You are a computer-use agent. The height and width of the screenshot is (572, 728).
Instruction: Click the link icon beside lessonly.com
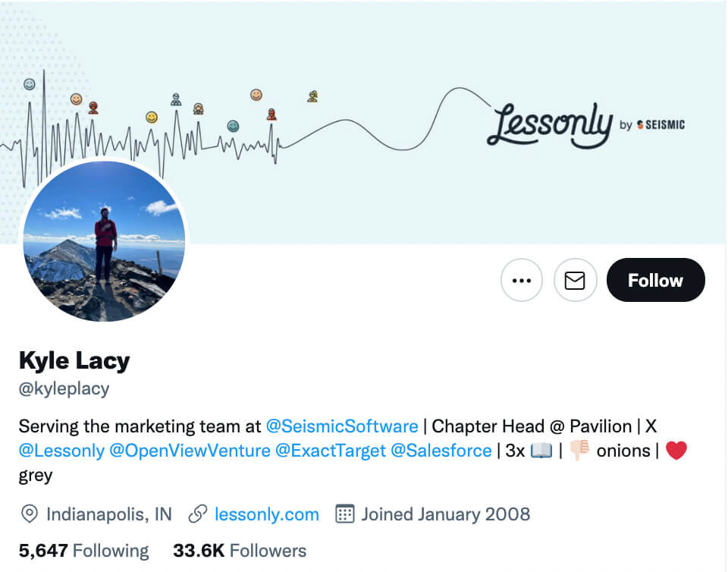198,514
